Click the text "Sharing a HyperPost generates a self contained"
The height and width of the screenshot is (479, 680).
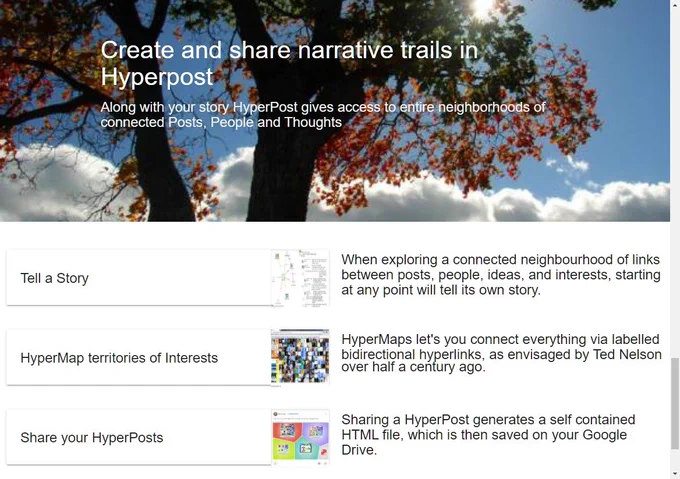click(x=488, y=419)
